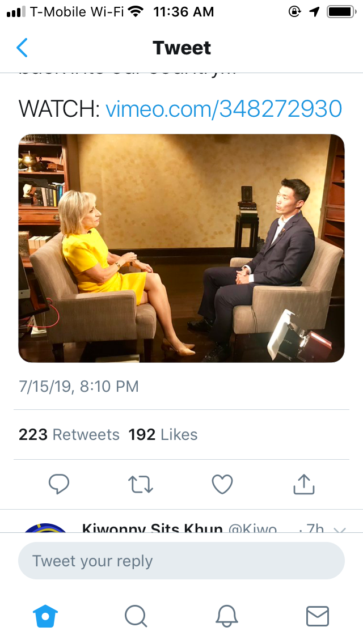363x644 pixels.
Task: Expand the reply options chevron
Action: 339,529
